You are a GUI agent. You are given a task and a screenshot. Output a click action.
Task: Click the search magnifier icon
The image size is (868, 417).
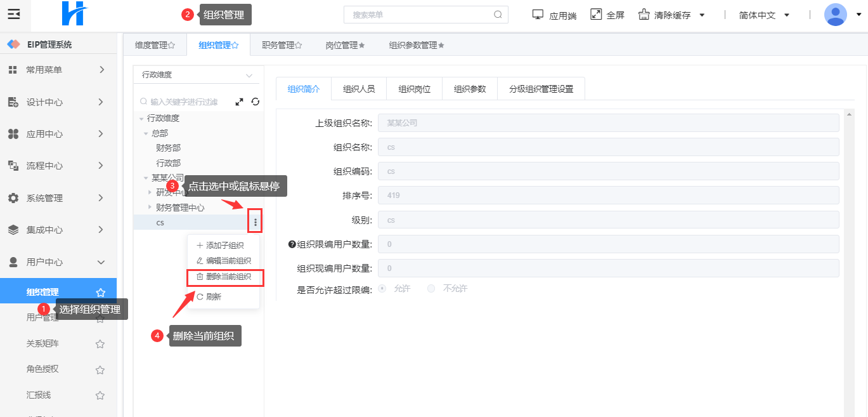(498, 15)
